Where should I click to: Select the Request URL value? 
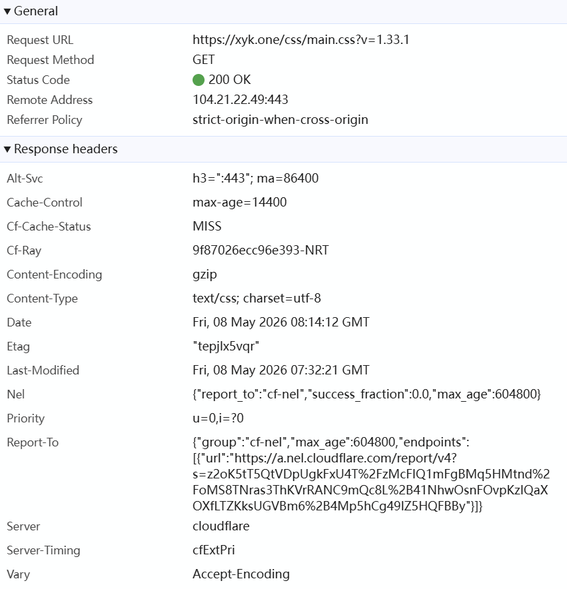pyautogui.click(x=301, y=39)
